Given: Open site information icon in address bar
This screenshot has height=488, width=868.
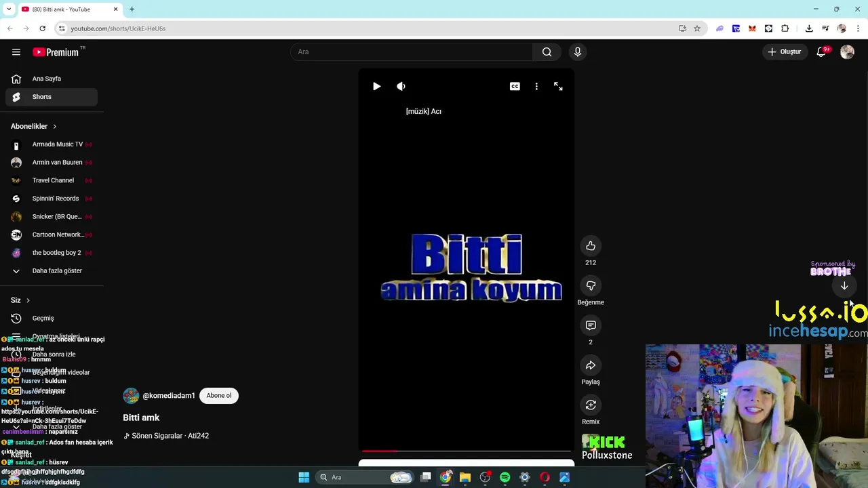Looking at the screenshot, I should (x=62, y=28).
